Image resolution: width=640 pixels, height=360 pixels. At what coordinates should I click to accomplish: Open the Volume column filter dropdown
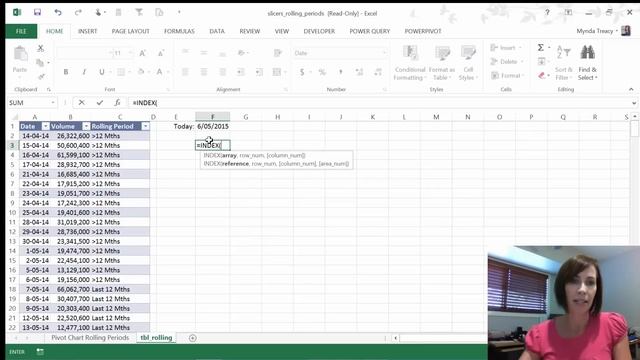tap(86, 126)
